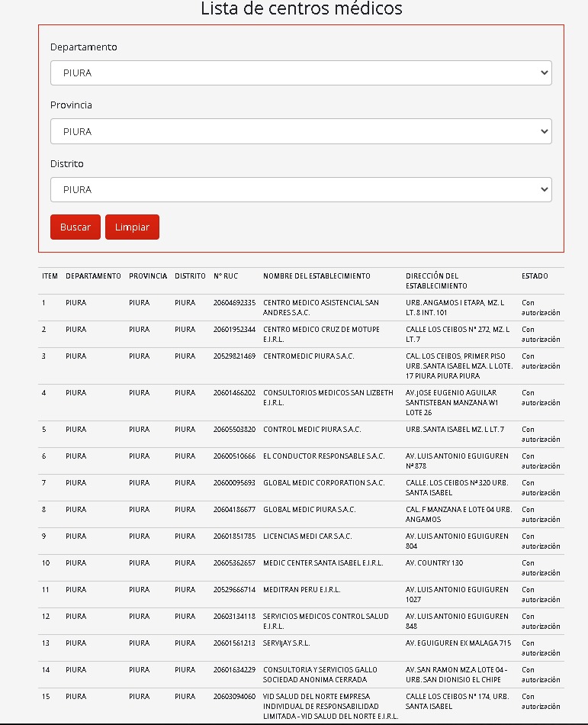Select 'Con autorización' status in row 1
This screenshot has width=588, height=725.
(x=541, y=308)
